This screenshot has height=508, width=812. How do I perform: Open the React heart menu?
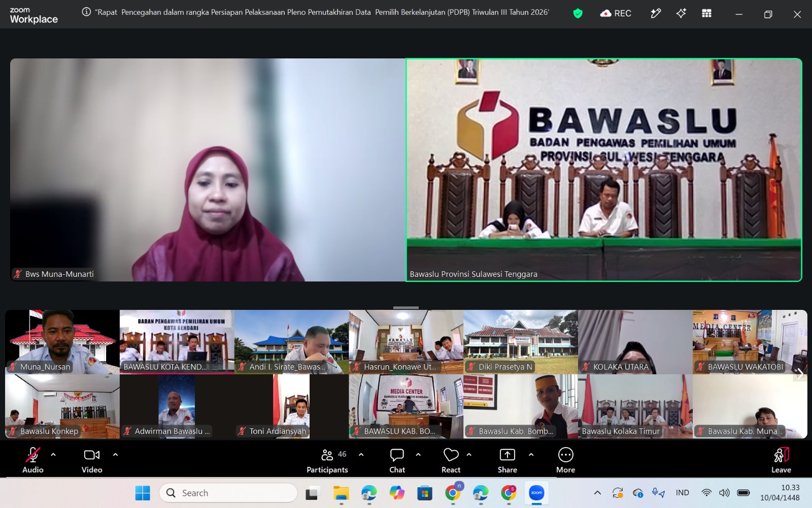[451, 461]
